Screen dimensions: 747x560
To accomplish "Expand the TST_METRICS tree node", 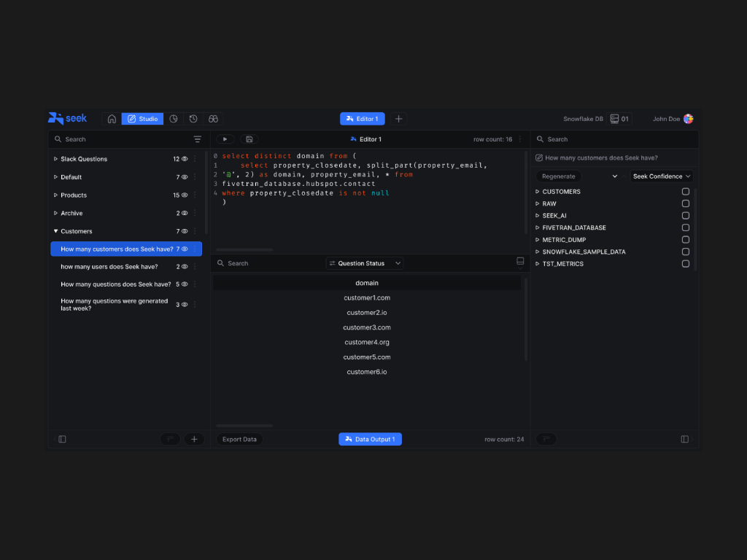I will 538,264.
